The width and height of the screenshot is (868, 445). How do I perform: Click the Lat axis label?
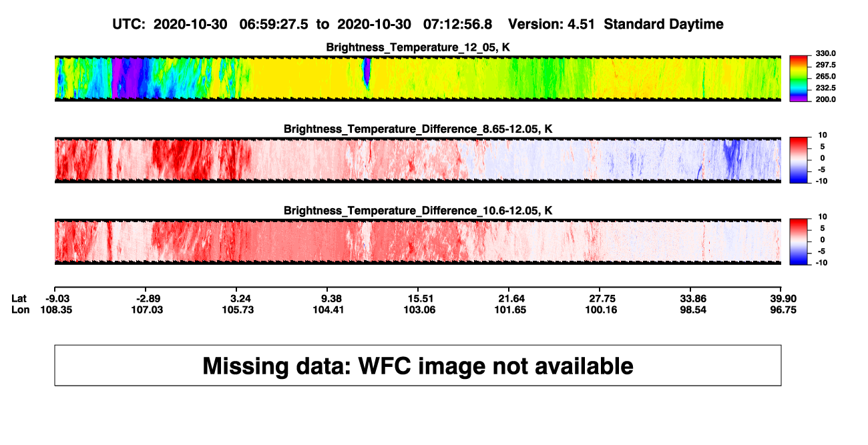19,298
